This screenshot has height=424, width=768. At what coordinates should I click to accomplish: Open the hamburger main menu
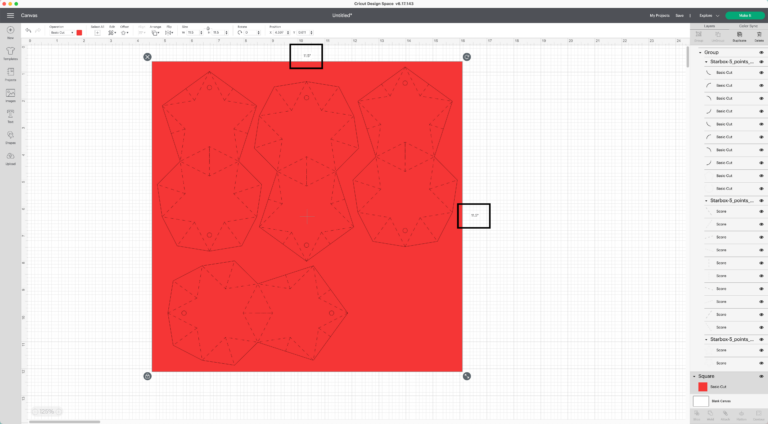(10, 16)
